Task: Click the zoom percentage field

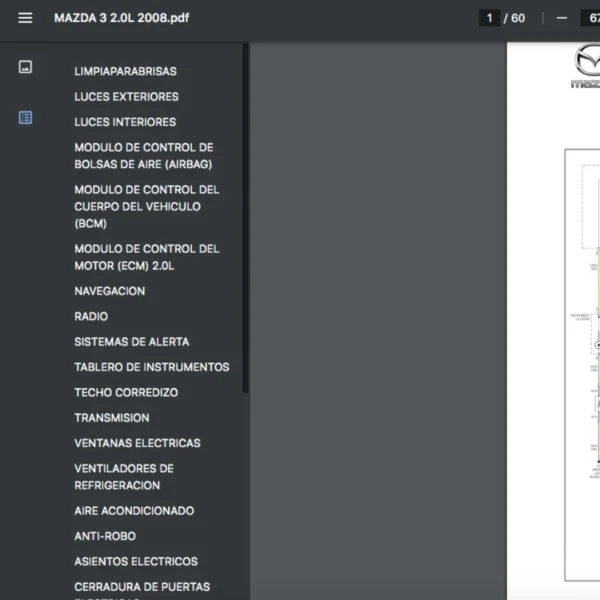Action: (590, 18)
